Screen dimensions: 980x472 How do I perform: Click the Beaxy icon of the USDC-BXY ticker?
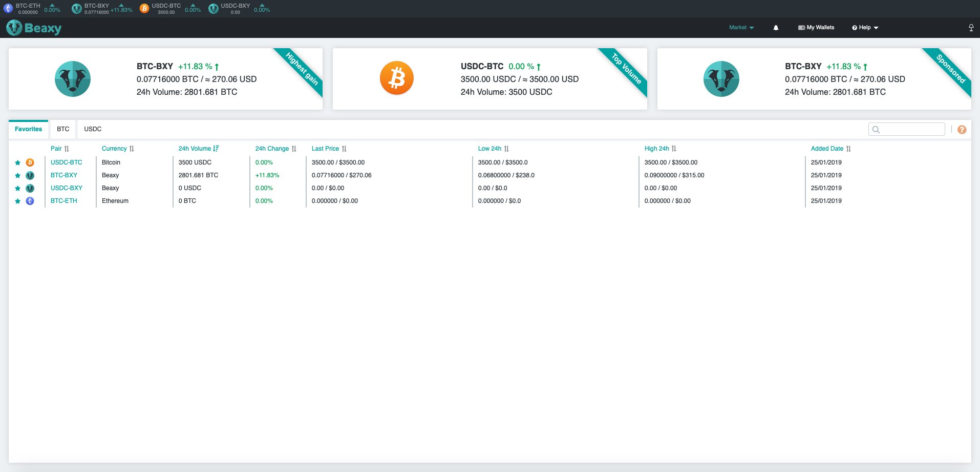[x=214, y=8]
